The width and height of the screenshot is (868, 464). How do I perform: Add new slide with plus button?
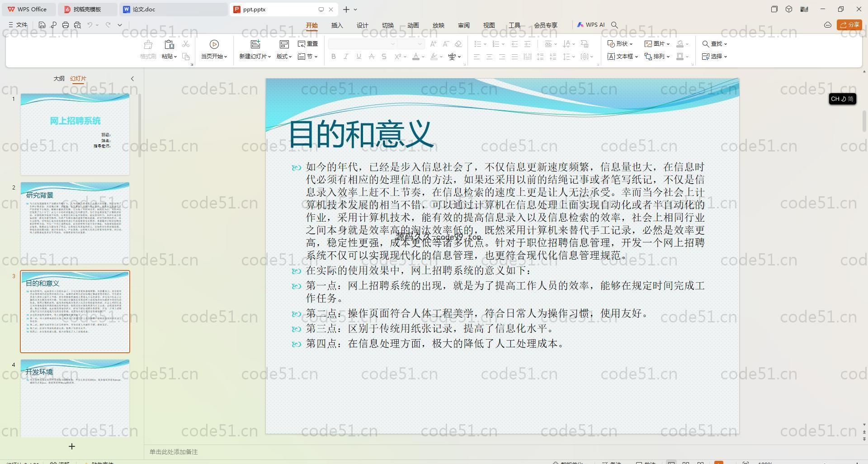point(72,446)
